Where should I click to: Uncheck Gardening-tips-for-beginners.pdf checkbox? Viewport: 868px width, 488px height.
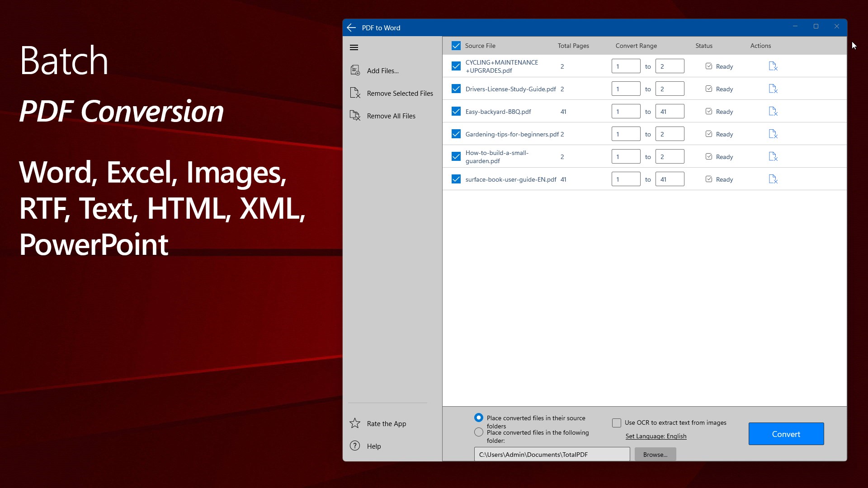point(456,134)
